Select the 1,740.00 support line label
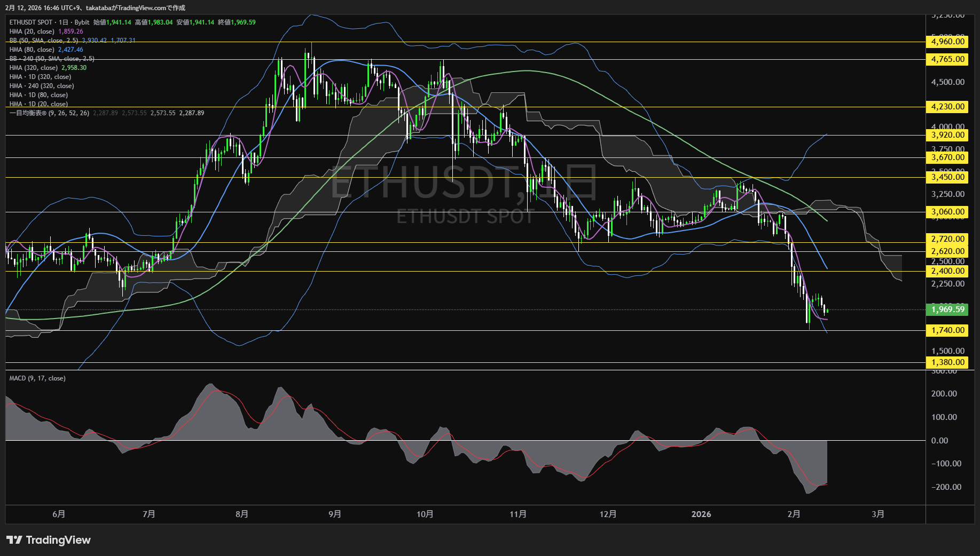Image resolution: width=980 pixels, height=556 pixels. click(947, 330)
